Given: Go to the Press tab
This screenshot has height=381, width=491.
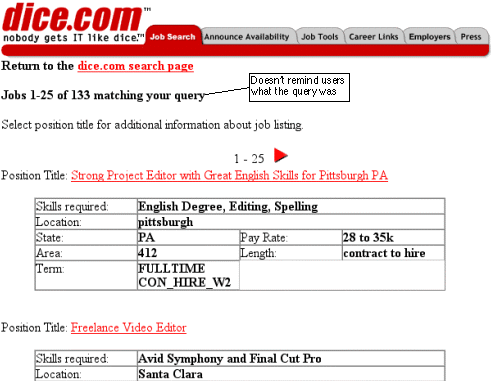Looking at the screenshot, I should pyautogui.click(x=471, y=37).
